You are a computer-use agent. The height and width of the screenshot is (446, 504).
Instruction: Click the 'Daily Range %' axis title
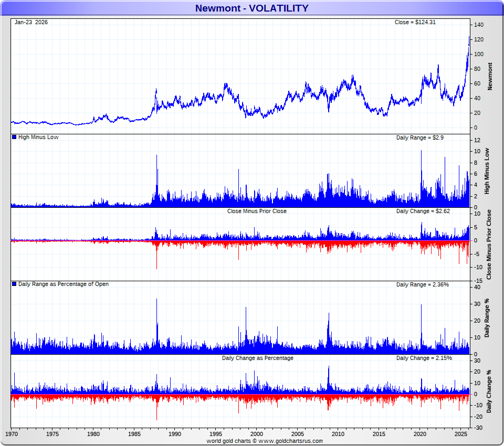click(487, 318)
